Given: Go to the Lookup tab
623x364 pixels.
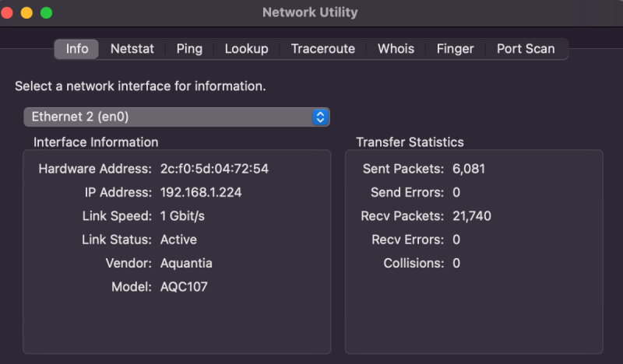Looking at the screenshot, I should (x=246, y=49).
